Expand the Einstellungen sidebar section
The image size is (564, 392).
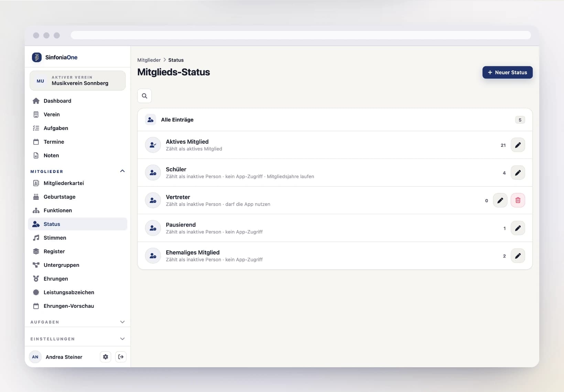tap(122, 339)
